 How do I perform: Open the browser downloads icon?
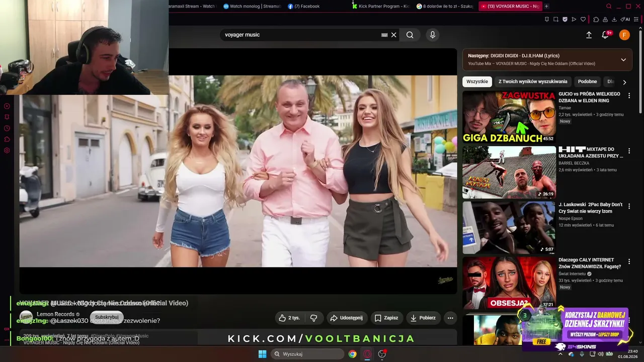[614, 19]
